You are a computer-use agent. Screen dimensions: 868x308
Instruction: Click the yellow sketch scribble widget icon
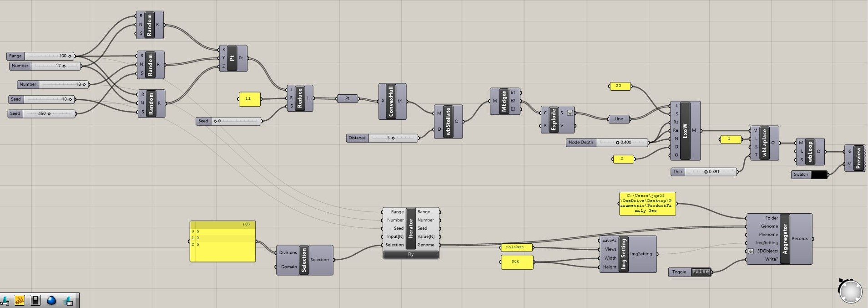click(x=20, y=300)
